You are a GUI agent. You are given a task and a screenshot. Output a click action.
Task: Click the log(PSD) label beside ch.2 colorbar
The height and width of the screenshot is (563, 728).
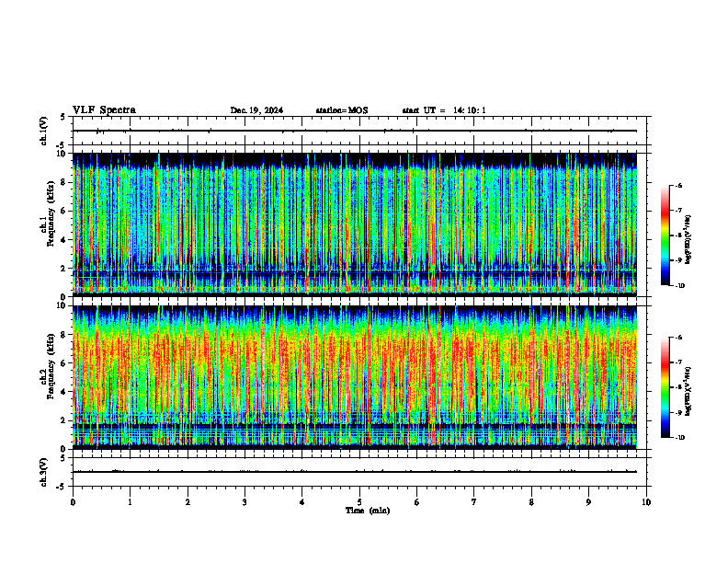tap(688, 391)
